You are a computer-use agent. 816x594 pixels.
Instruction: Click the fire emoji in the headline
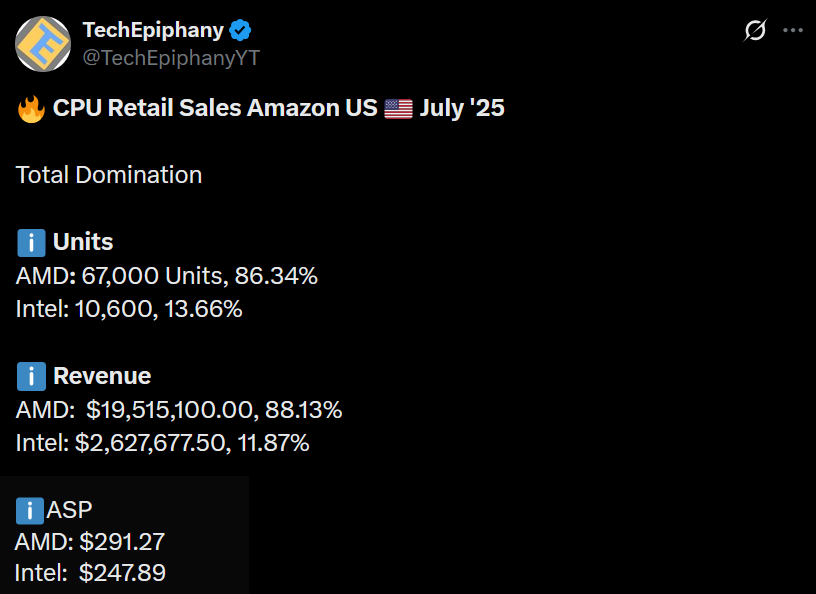(31, 109)
